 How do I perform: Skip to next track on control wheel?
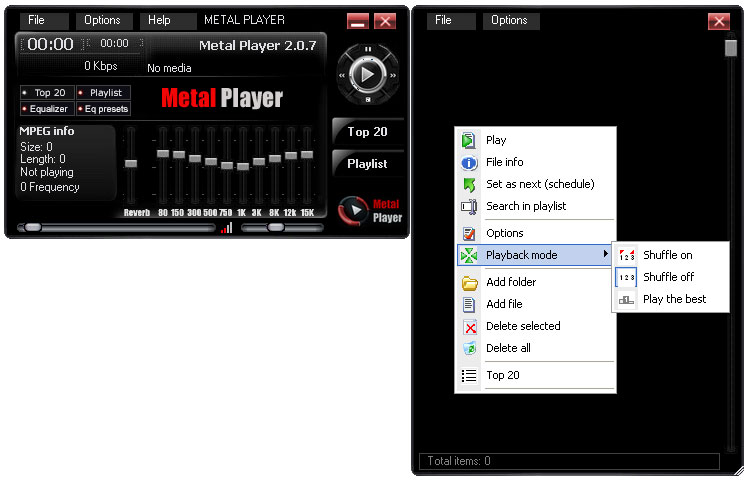point(393,75)
